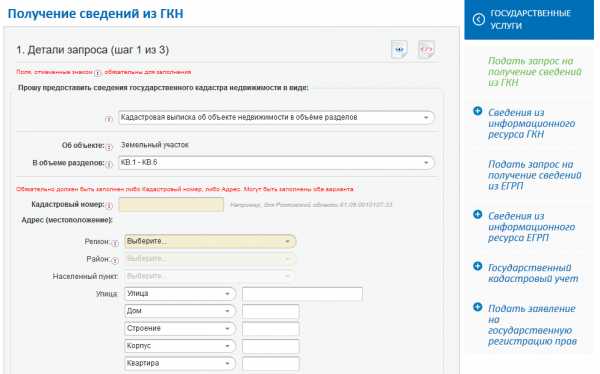Screen dimensions: 600x374
Task: Click the Кадастровый номер input field
Action: (171, 204)
